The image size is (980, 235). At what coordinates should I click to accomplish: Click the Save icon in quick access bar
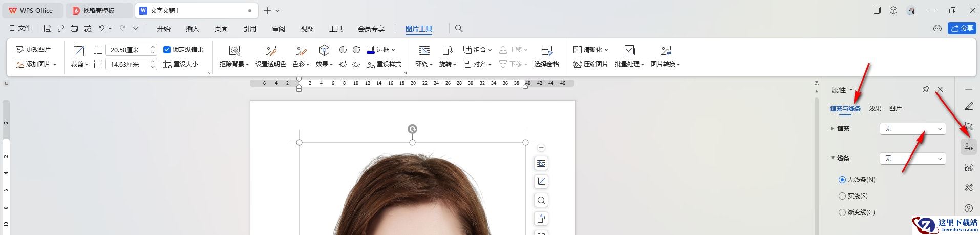point(48,29)
